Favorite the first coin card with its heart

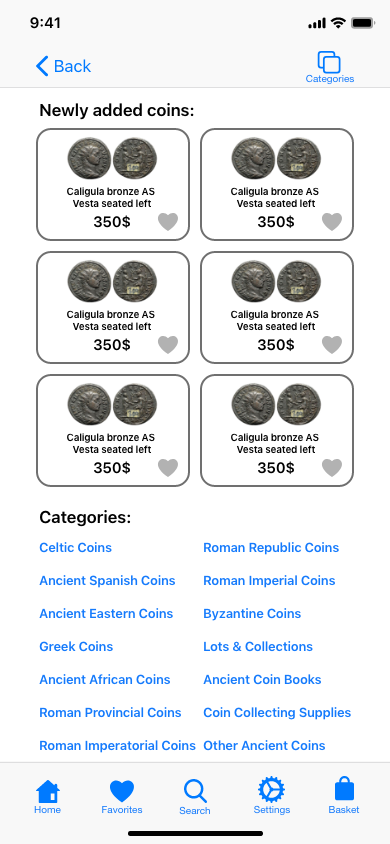coord(168,221)
